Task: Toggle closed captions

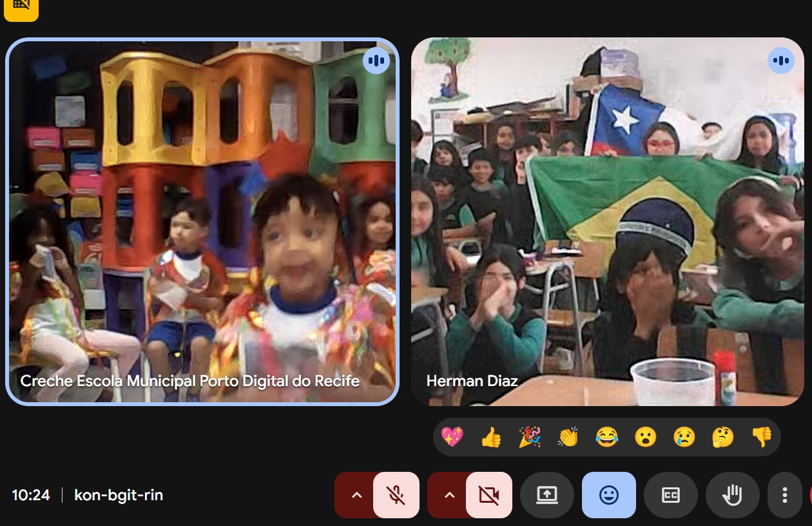Action: click(x=670, y=495)
